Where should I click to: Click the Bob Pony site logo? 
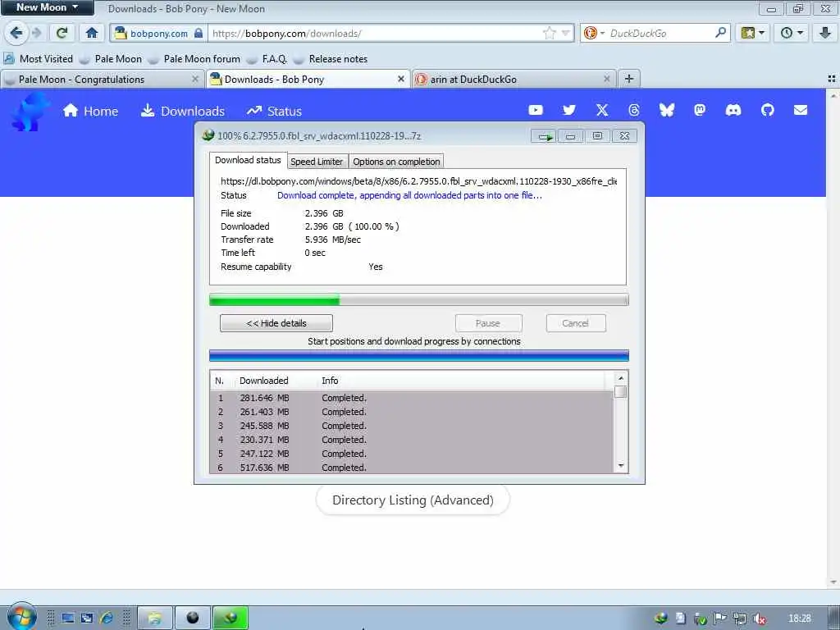click(x=30, y=111)
